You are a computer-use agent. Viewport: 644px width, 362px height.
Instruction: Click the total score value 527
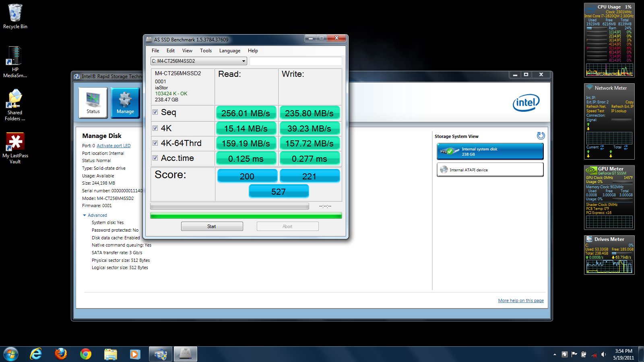pos(279,191)
